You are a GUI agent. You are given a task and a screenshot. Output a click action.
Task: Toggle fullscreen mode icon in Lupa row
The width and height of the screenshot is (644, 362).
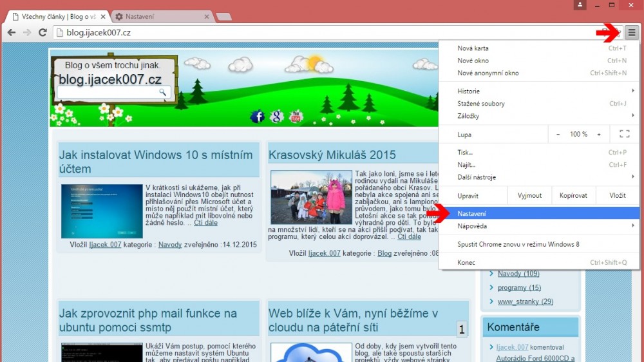coord(623,134)
